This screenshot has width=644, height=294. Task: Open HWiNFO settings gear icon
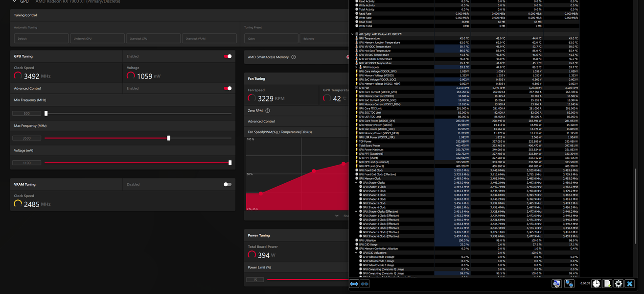[619, 284]
